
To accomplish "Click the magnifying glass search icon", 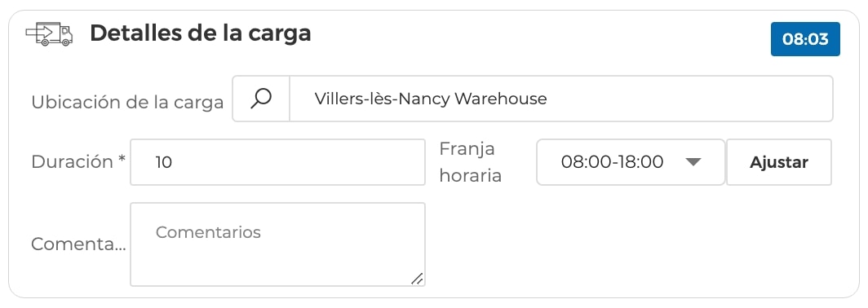I will click(x=261, y=99).
